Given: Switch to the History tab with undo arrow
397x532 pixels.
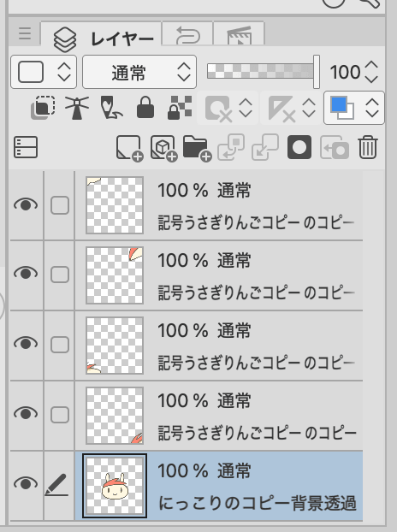Looking at the screenshot, I should click(x=187, y=34).
